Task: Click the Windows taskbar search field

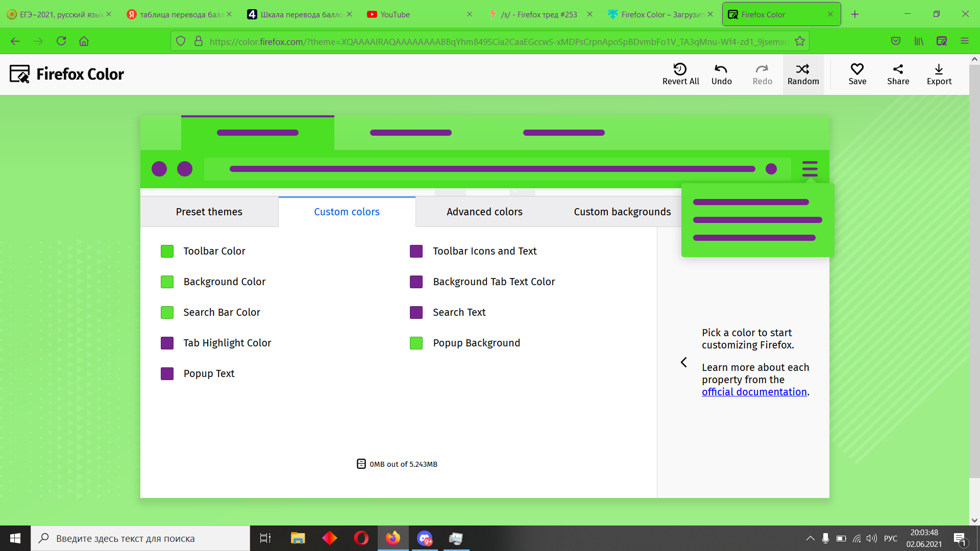Action: [140, 538]
